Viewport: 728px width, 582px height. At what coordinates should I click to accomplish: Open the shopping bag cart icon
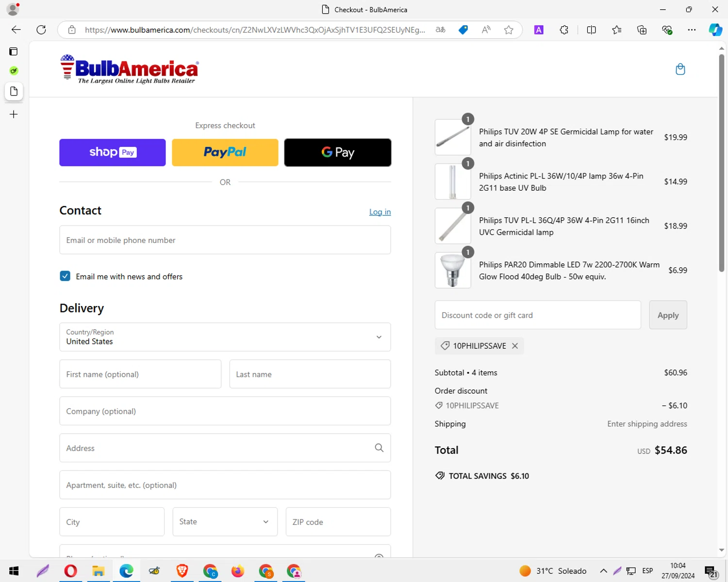[680, 69]
